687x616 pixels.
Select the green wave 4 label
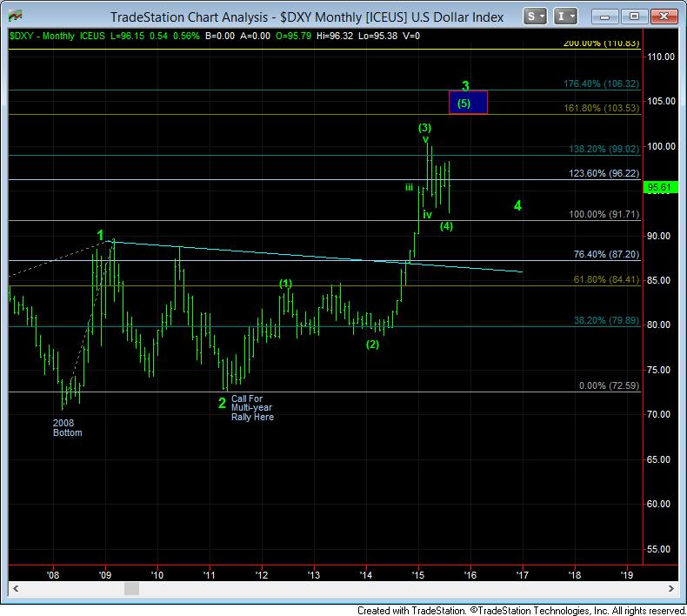[517, 205]
